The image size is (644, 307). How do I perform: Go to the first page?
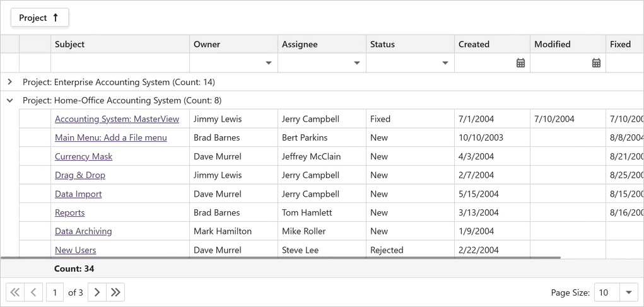click(x=15, y=293)
